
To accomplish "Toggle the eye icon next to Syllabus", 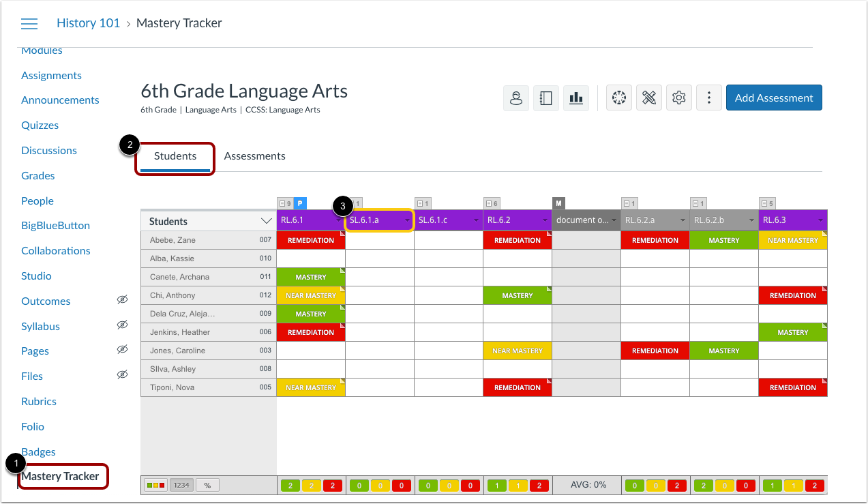I will click(123, 325).
